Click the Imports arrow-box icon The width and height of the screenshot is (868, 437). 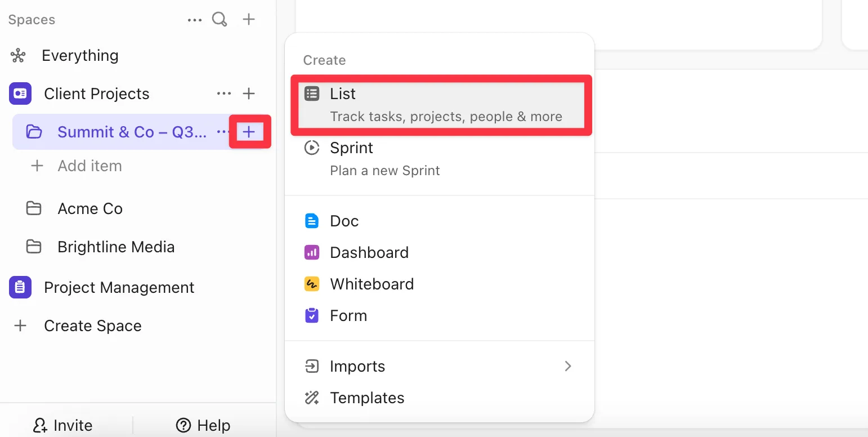coord(312,366)
